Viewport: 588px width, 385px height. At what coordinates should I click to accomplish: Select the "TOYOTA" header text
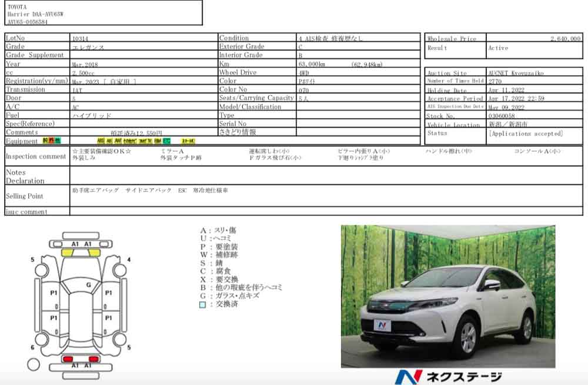coord(17,6)
